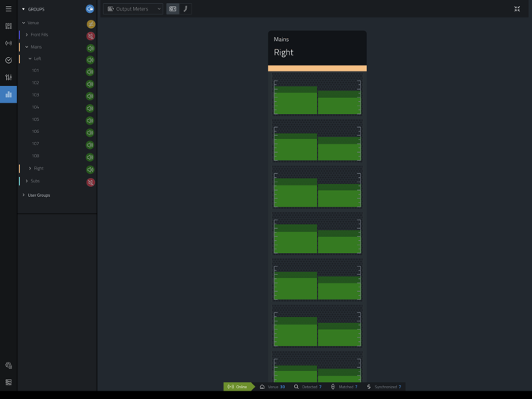Unmute the Subs group

click(90, 182)
